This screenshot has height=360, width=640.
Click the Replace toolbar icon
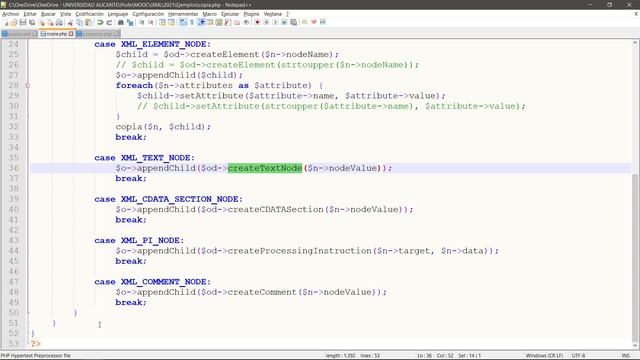click(x=130, y=22)
